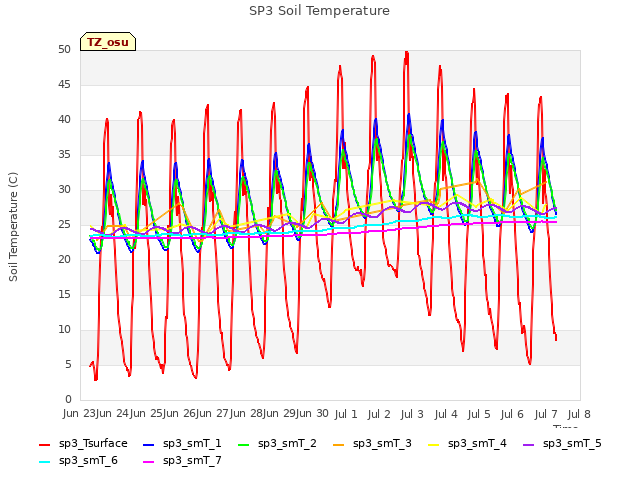640x480 pixels.
Task: Click the Jul 7 date tick label
Action: (x=546, y=414)
